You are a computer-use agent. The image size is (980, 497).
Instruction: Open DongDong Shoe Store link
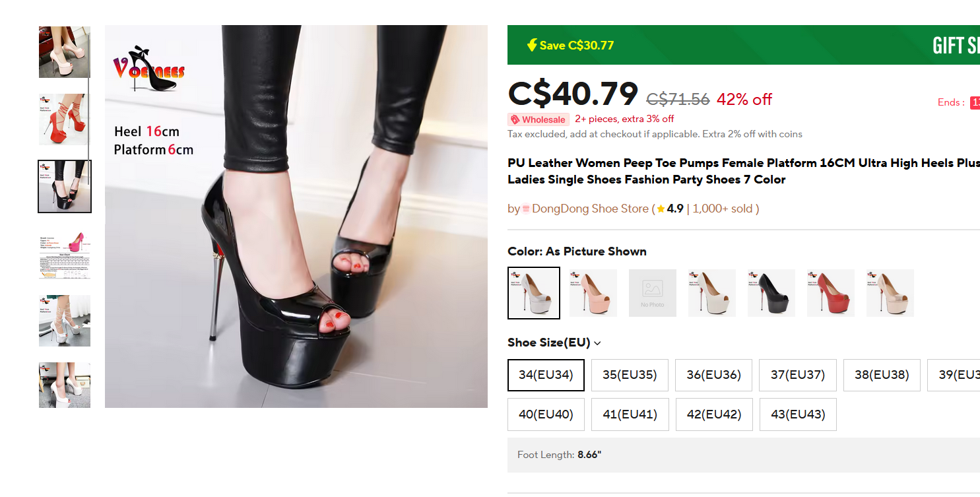tap(590, 209)
